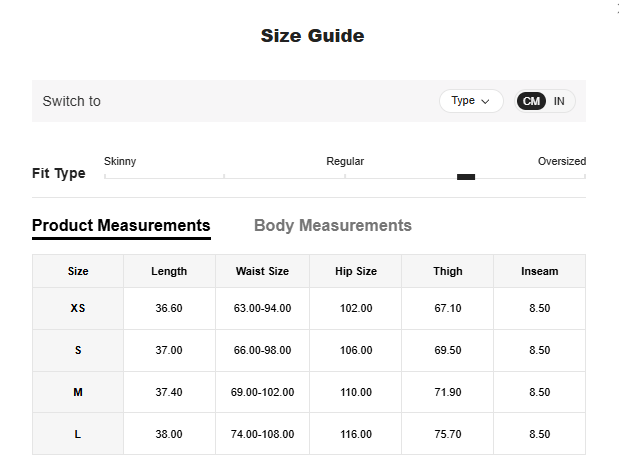Screen dimensions: 619x463
Task: Switch units to IN
Action: pyautogui.click(x=559, y=101)
